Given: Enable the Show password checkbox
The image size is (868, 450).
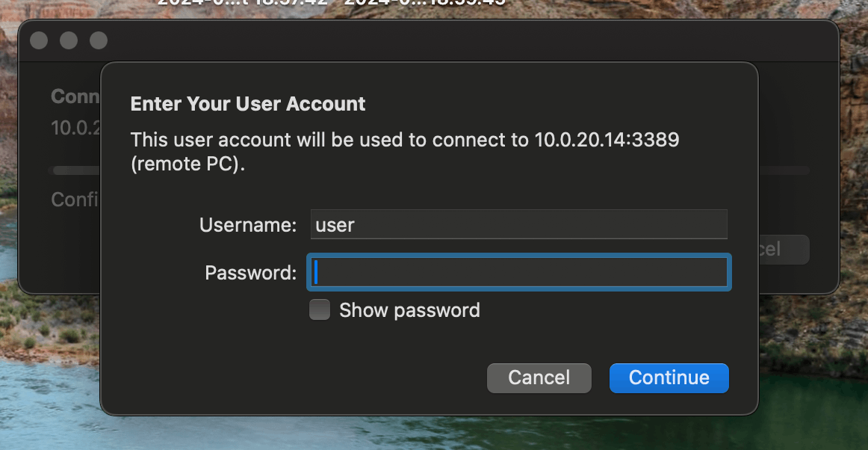Looking at the screenshot, I should point(320,309).
